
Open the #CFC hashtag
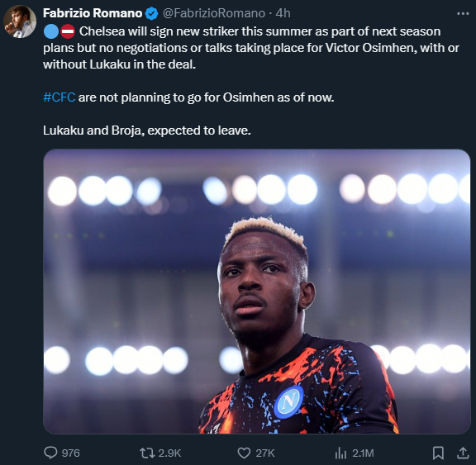coord(59,97)
